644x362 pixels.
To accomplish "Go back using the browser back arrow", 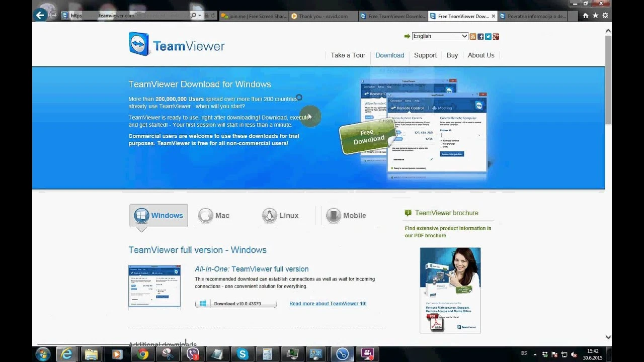I will click(x=40, y=15).
